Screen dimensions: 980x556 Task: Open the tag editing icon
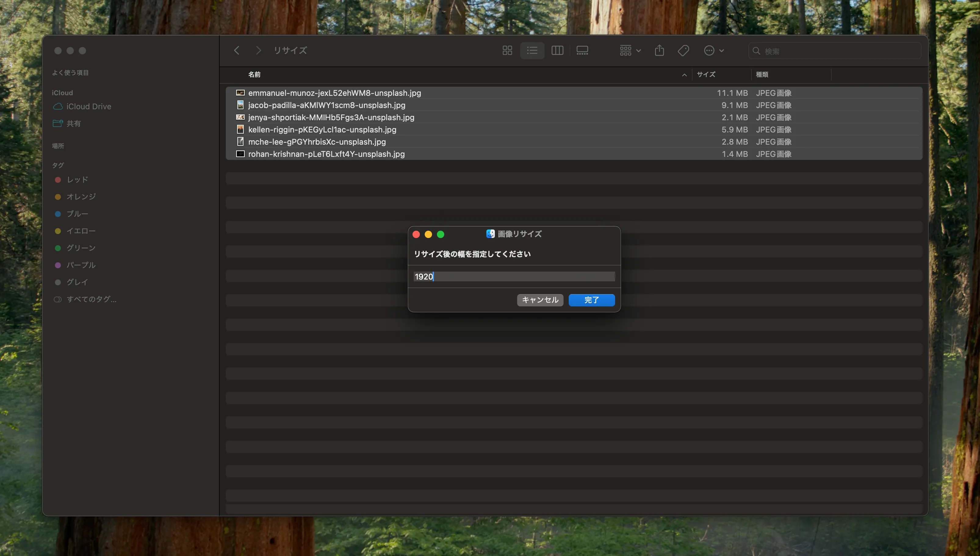click(x=683, y=50)
